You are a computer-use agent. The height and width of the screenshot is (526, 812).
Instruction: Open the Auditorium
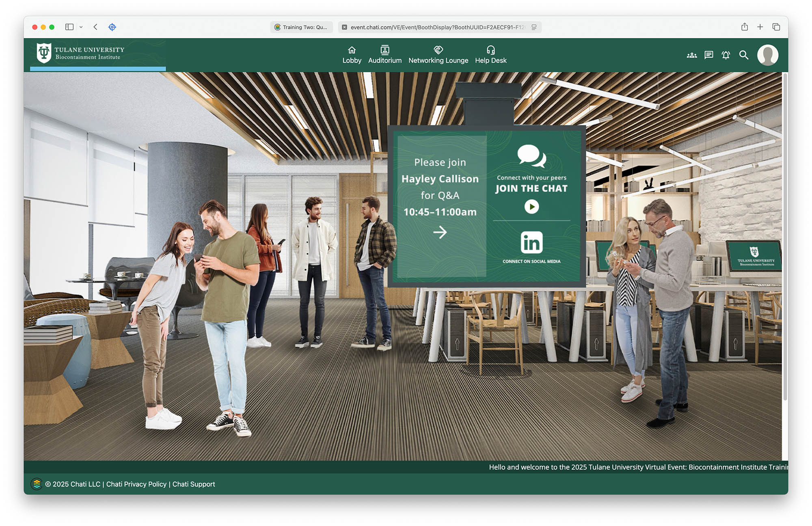coord(384,55)
